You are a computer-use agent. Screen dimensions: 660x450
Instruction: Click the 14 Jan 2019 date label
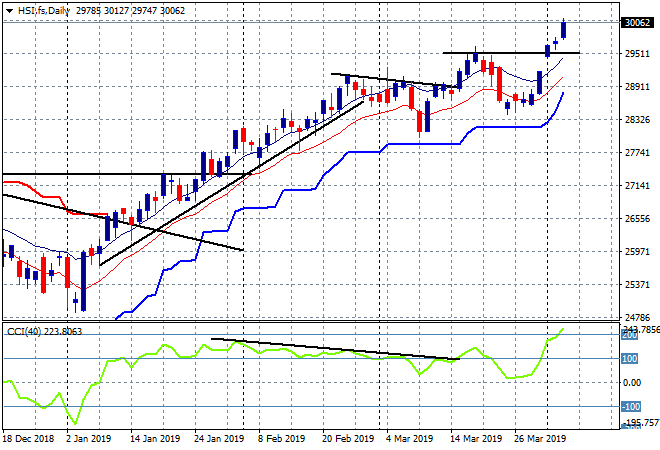(x=155, y=439)
